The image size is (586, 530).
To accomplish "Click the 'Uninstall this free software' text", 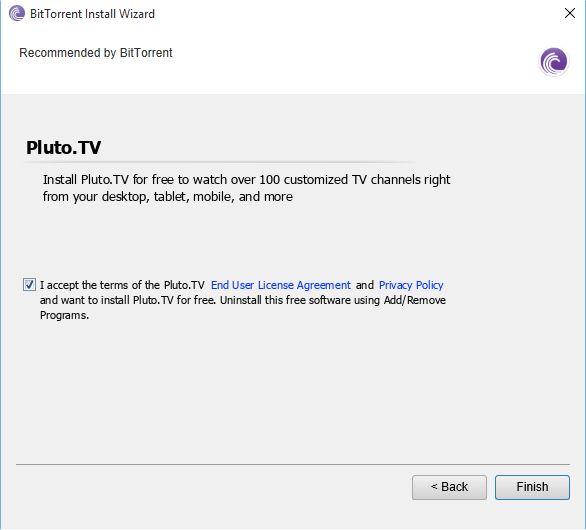I will (286, 300).
